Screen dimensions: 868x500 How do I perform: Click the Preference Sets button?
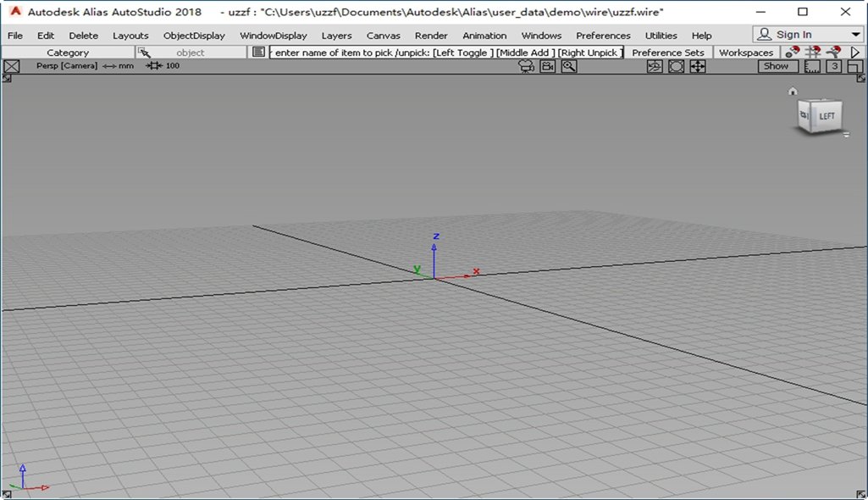click(668, 53)
